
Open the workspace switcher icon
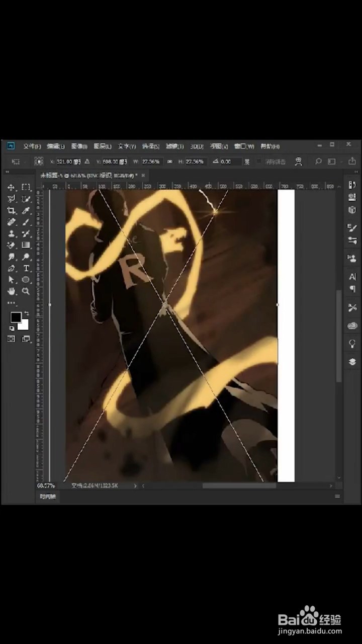[x=331, y=162]
